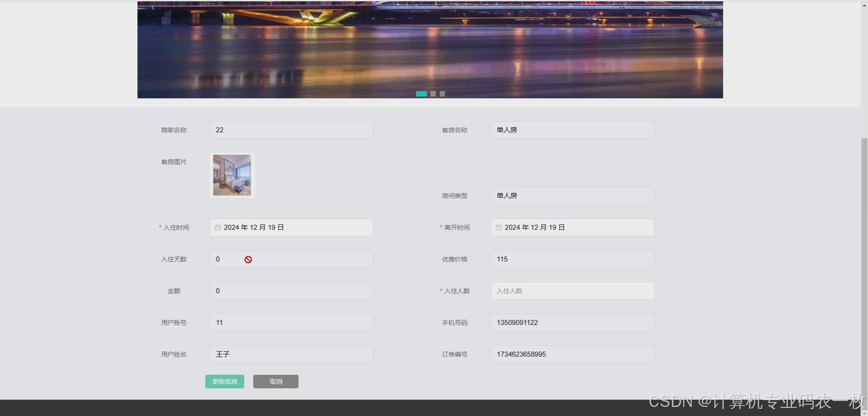Open the 客房图片 room thumbnail

(x=232, y=175)
